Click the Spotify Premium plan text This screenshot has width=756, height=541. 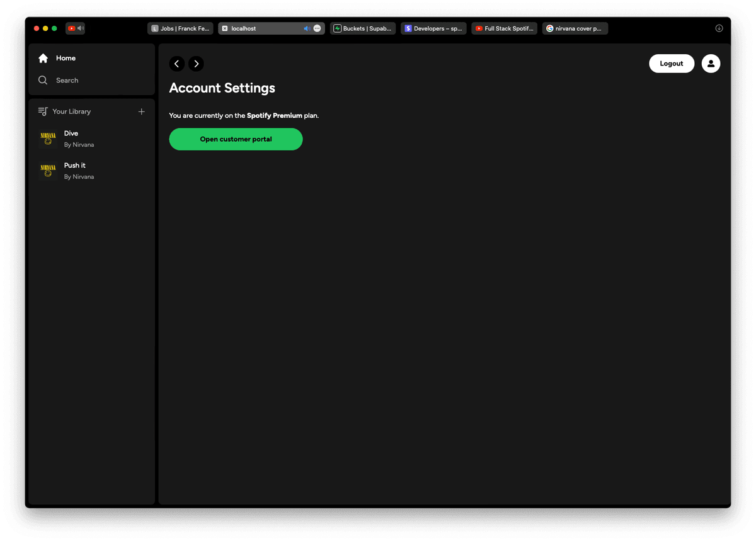click(275, 116)
